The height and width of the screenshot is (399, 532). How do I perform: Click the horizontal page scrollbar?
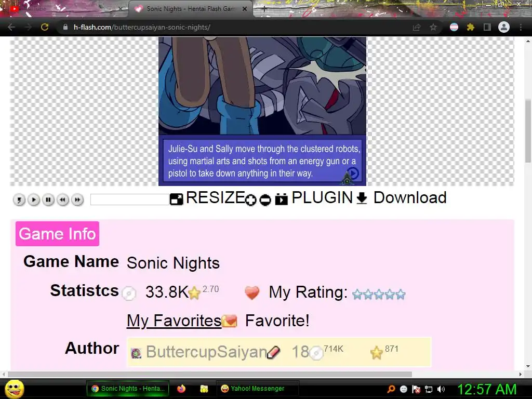(210, 374)
